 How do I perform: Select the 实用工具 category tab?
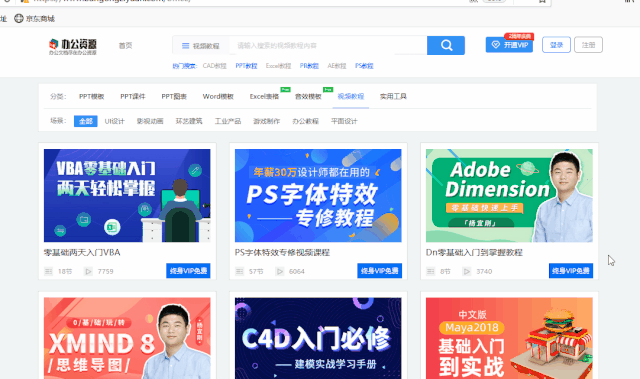(393, 97)
